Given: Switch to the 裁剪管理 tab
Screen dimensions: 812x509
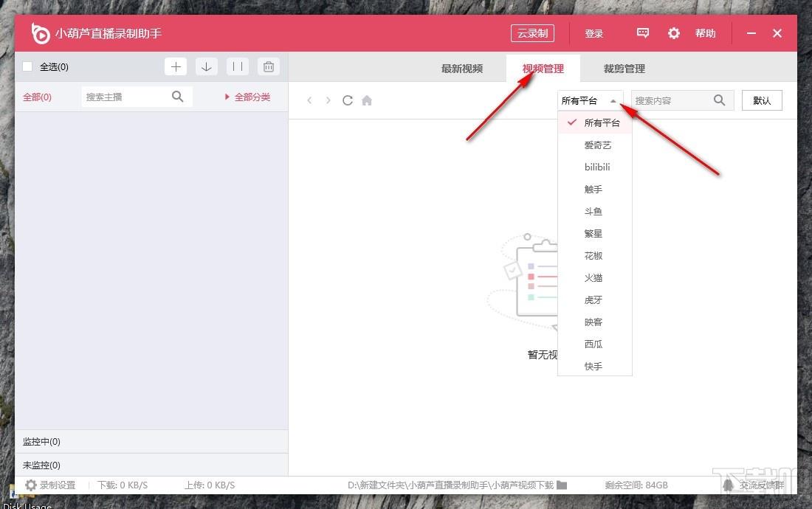Looking at the screenshot, I should [x=624, y=69].
